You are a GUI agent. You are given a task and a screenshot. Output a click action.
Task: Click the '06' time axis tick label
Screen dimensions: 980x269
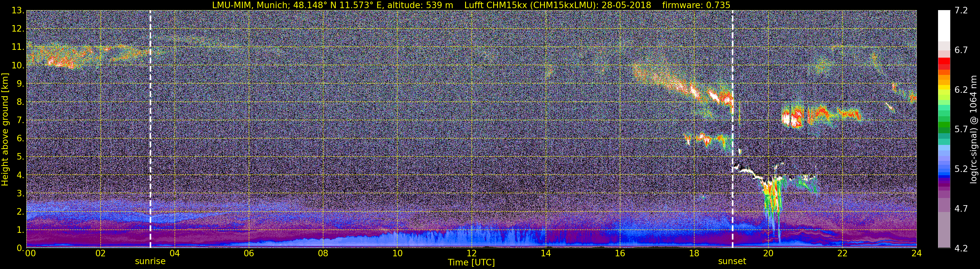(x=248, y=253)
